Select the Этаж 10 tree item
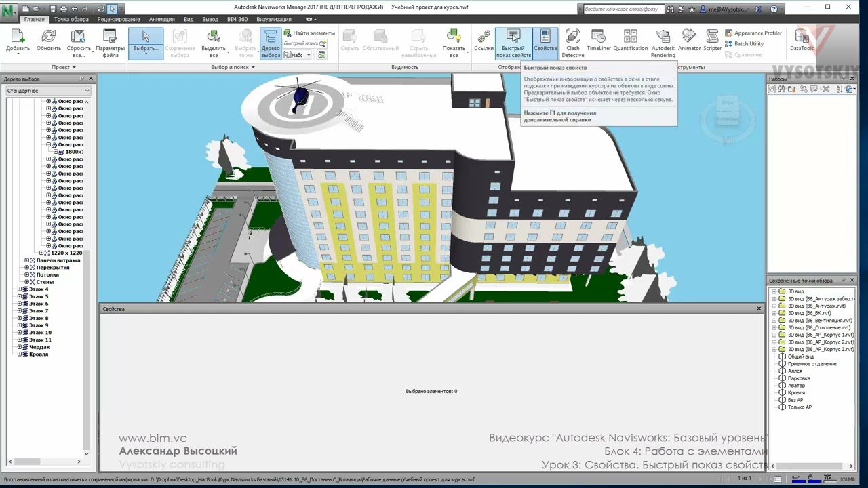This screenshot has width=868, height=488. click(x=40, y=333)
